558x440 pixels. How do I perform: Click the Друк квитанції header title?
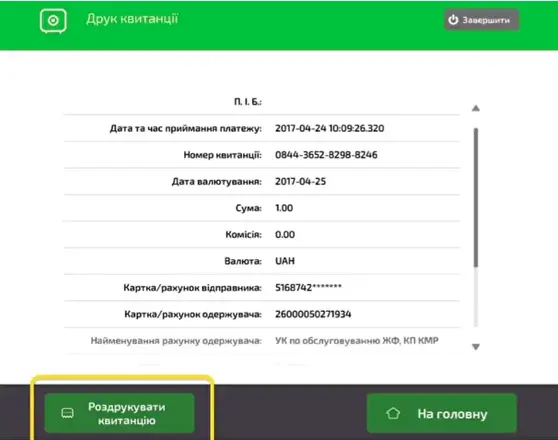[x=132, y=19]
